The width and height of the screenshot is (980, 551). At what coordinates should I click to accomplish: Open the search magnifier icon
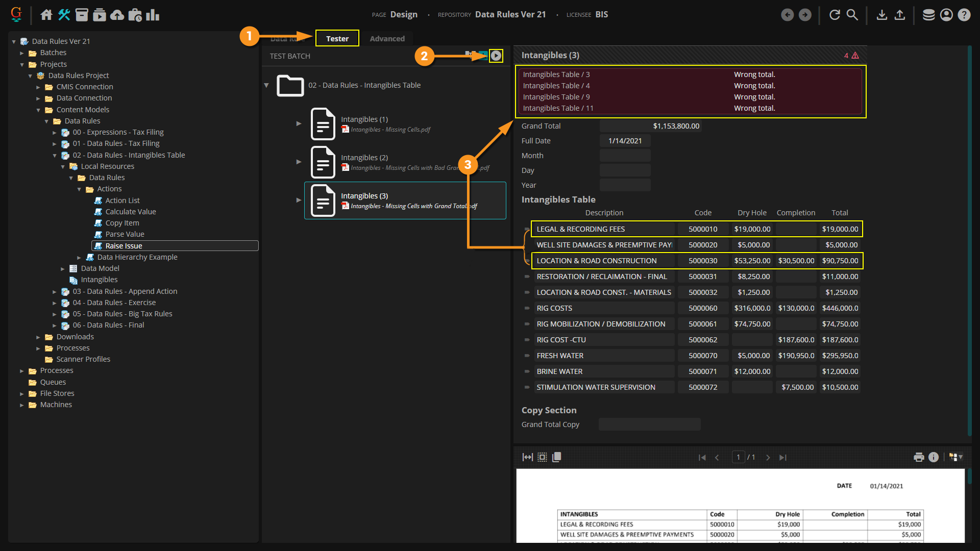click(x=852, y=15)
